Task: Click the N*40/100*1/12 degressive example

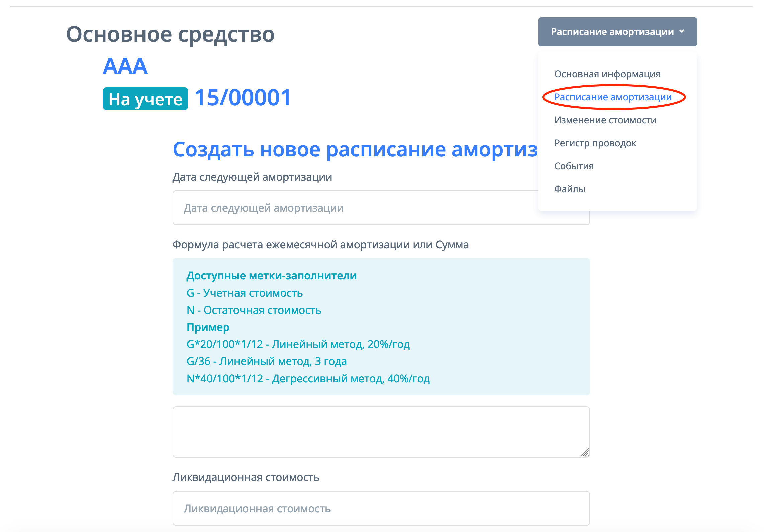Action: [308, 378]
